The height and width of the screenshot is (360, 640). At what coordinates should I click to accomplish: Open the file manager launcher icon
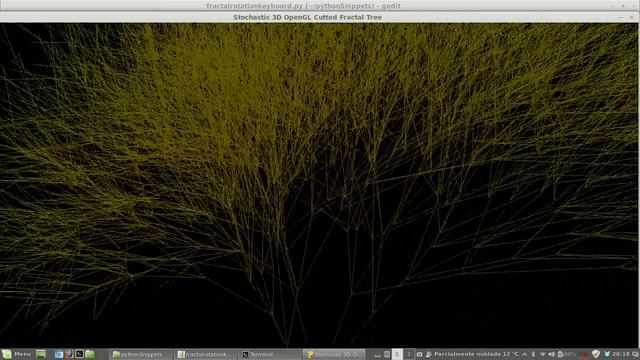click(90, 354)
